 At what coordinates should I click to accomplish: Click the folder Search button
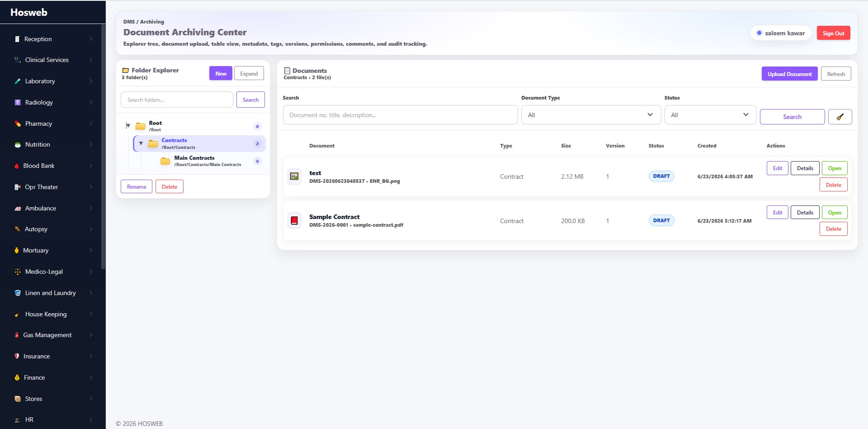pos(250,100)
